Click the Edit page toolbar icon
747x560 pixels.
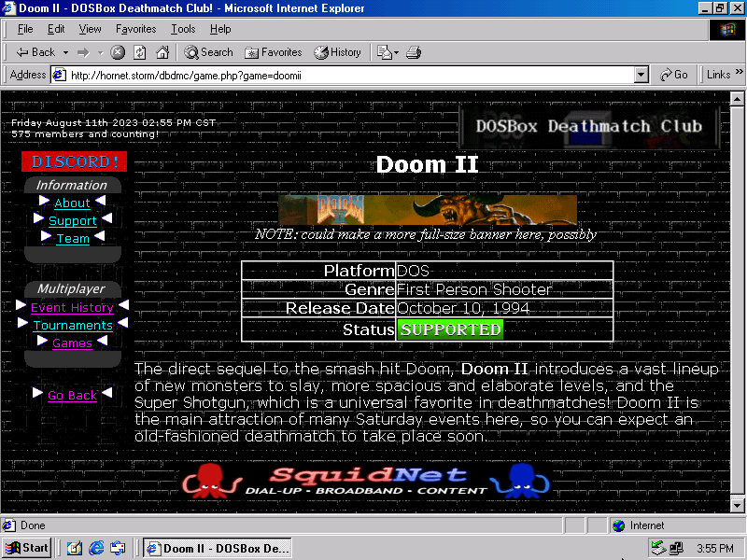tap(384, 52)
